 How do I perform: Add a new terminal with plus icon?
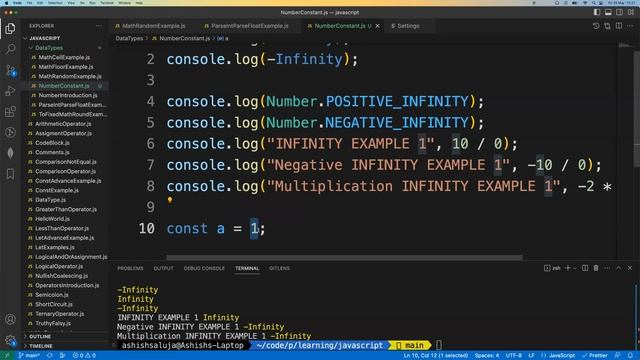(x=567, y=268)
